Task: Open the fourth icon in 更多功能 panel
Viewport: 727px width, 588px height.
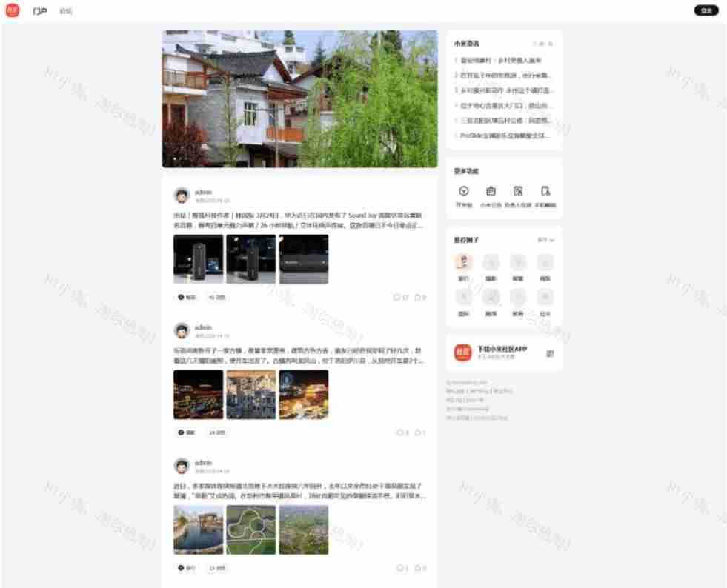Action: pyautogui.click(x=545, y=191)
